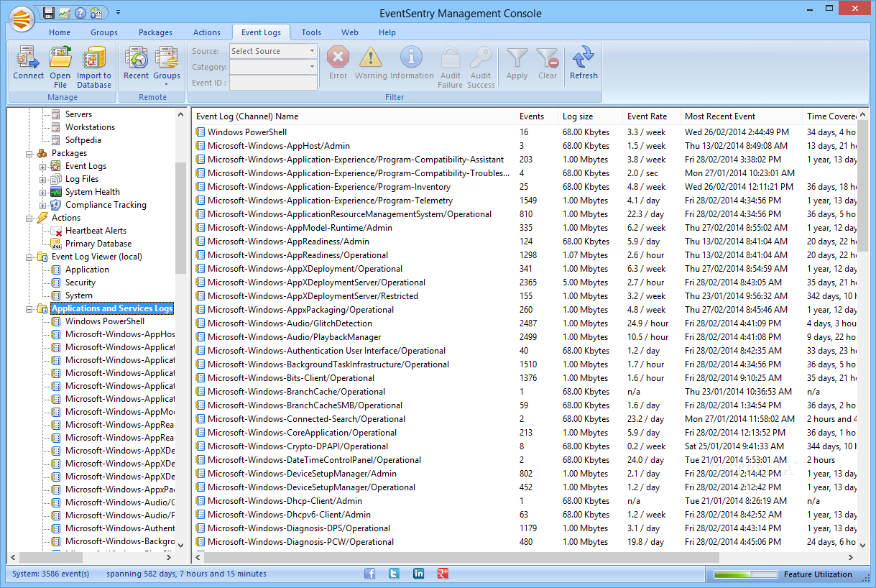Expand the Event Logs package node

point(43,166)
